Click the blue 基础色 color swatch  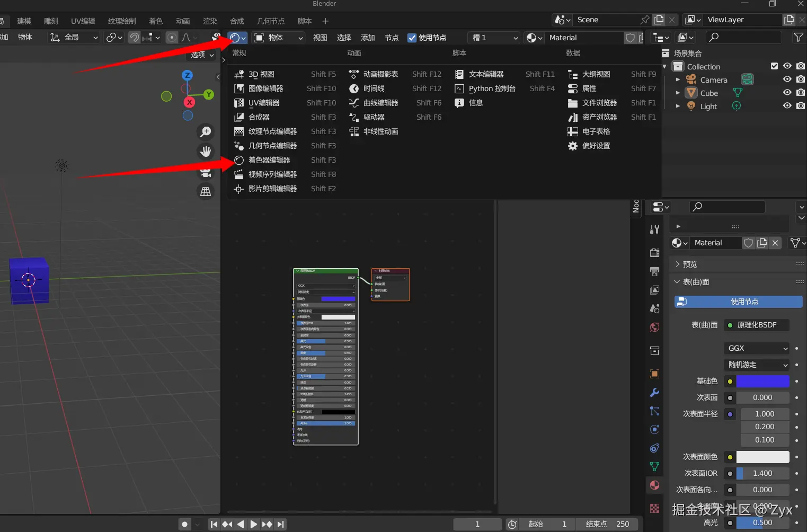pyautogui.click(x=763, y=381)
